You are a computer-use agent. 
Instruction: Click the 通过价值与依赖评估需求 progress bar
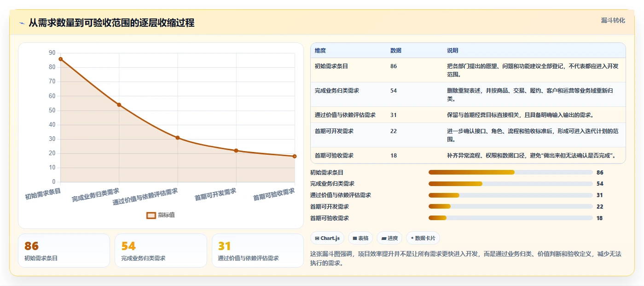[511, 195]
